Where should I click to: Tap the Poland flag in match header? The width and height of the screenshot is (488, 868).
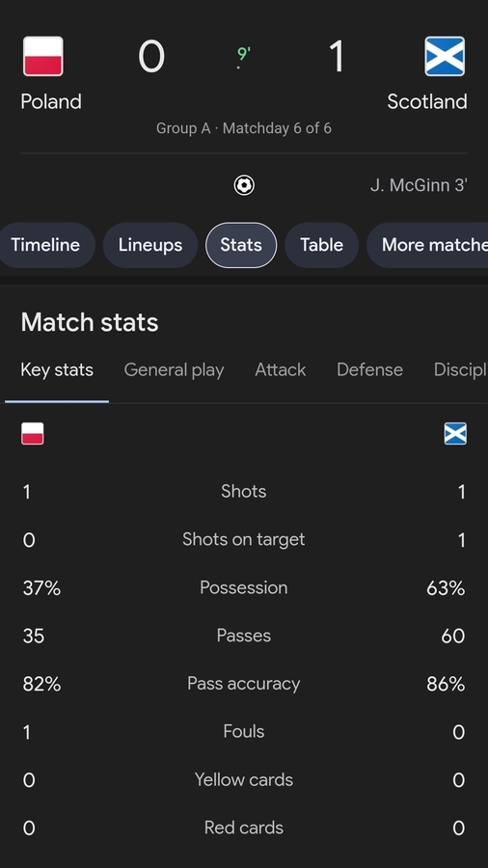43,56
